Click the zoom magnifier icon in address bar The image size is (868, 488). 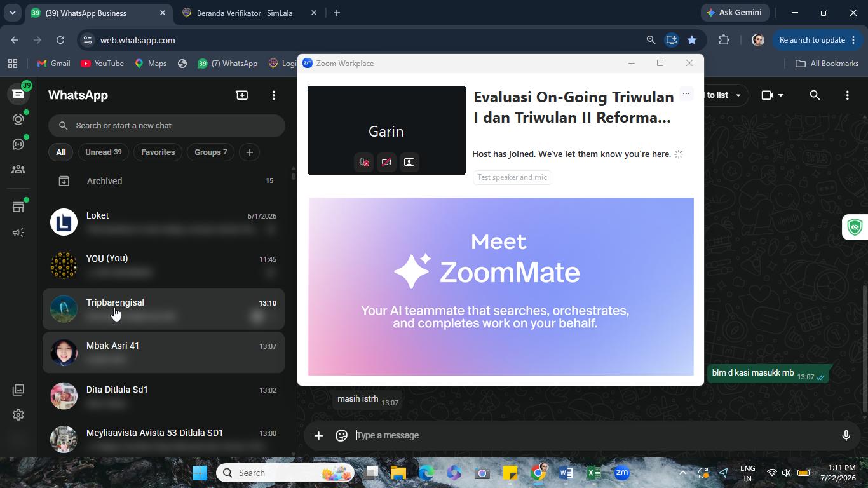pos(651,40)
